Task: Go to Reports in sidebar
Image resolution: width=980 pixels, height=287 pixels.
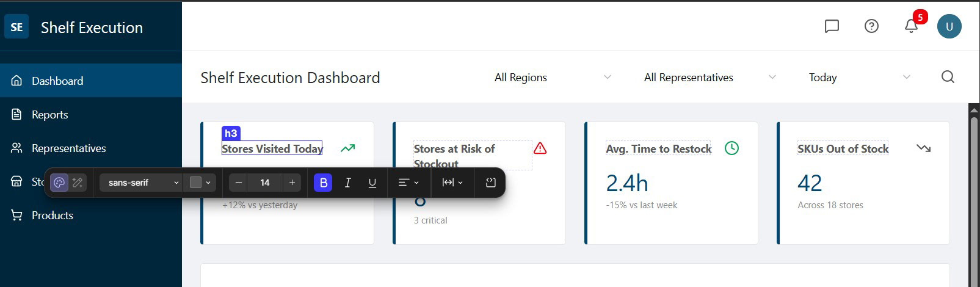Action: coord(49,115)
